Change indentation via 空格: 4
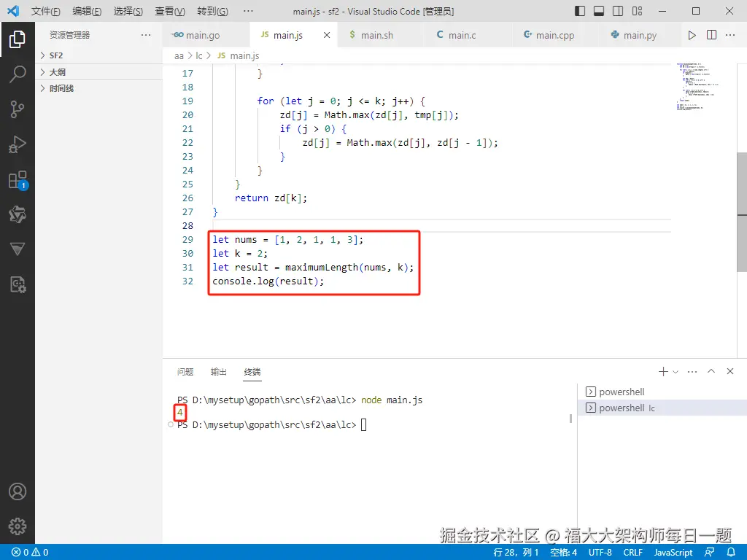The image size is (747, 560). click(564, 552)
